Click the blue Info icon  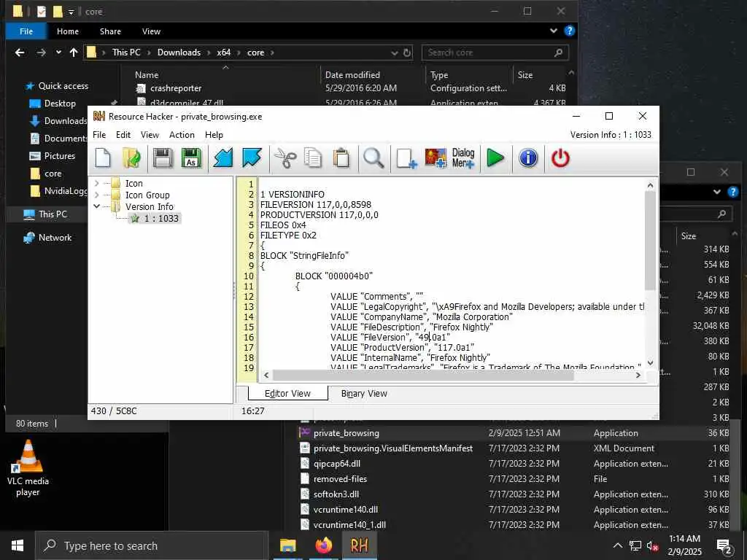tap(528, 158)
